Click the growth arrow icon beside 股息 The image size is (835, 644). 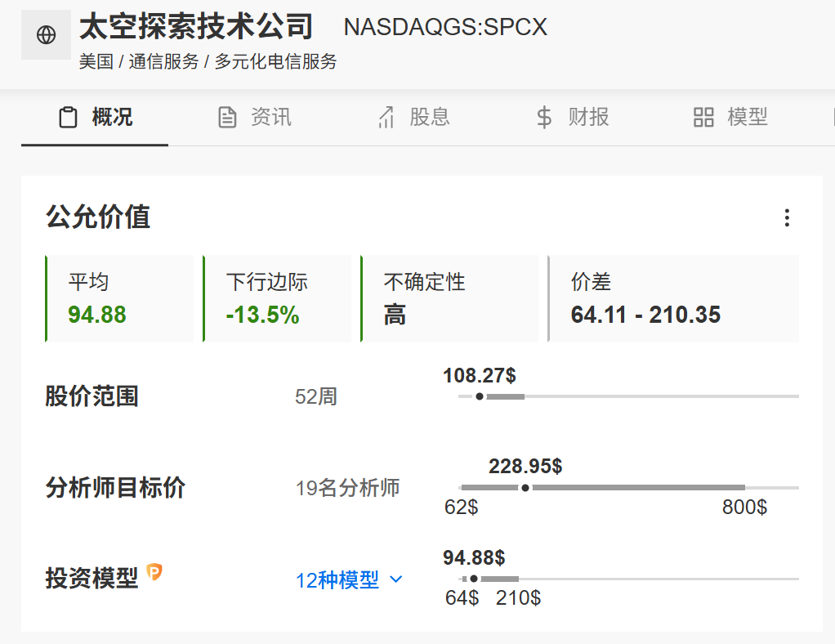point(386,117)
